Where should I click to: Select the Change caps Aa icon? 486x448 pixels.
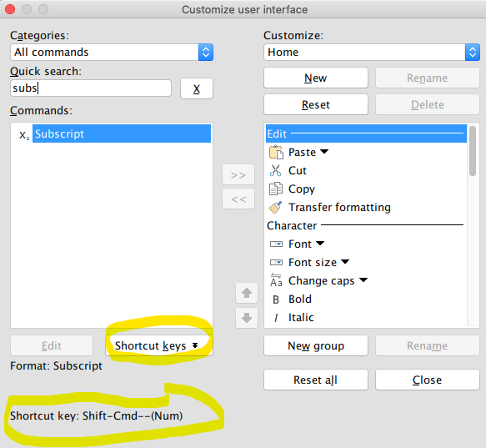(x=276, y=280)
